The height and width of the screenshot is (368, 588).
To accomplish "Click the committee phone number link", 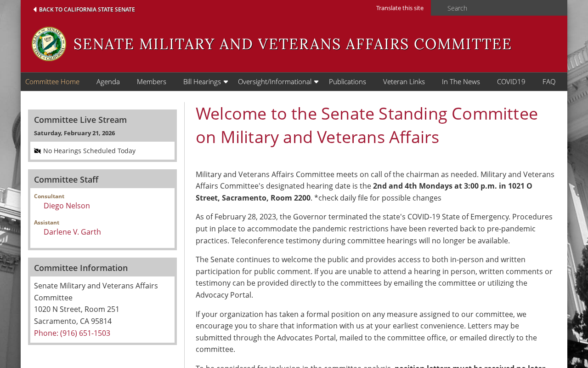I will coord(72,333).
